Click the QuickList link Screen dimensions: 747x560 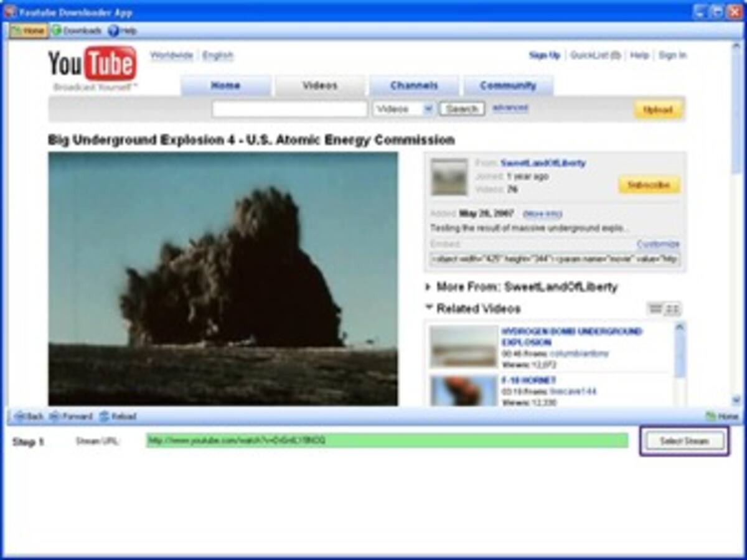coord(596,55)
